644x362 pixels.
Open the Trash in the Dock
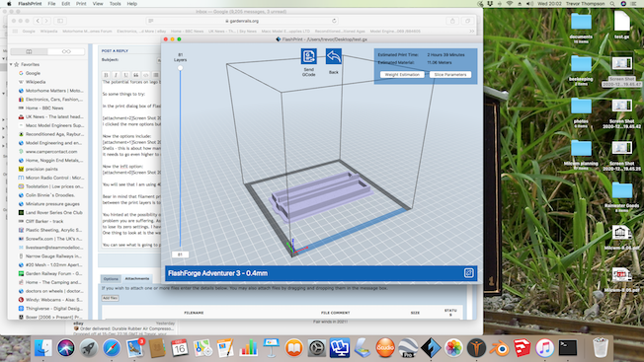(x=601, y=348)
